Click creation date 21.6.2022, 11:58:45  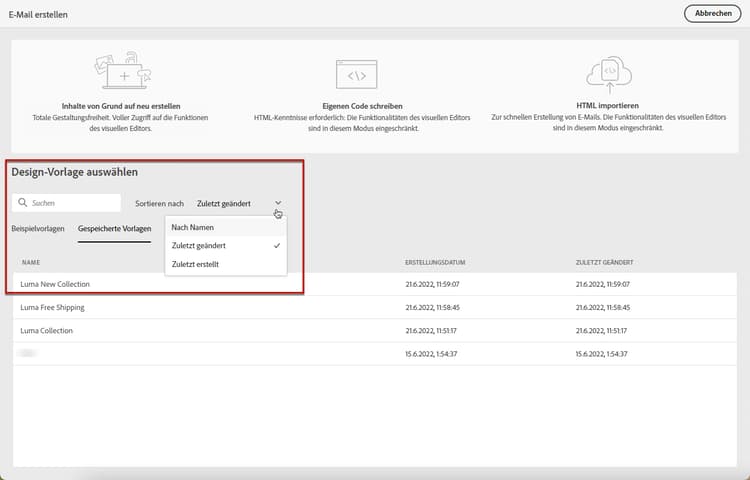click(x=432, y=307)
